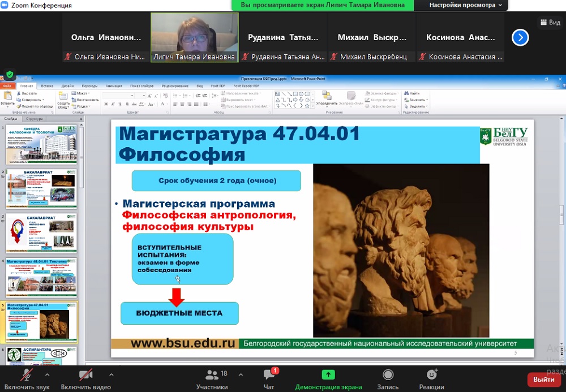Switch to the Структура pane tab
The width and height of the screenshot is (566, 392).
(x=35, y=119)
